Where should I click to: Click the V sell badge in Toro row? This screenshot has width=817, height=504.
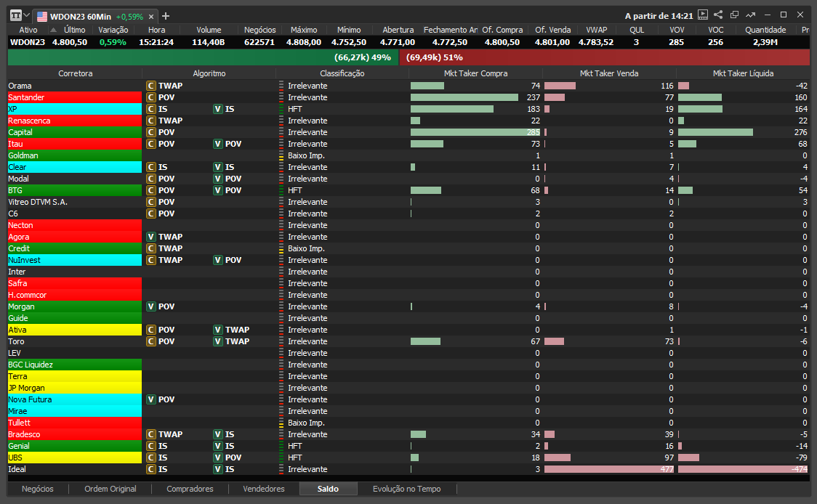[218, 341]
